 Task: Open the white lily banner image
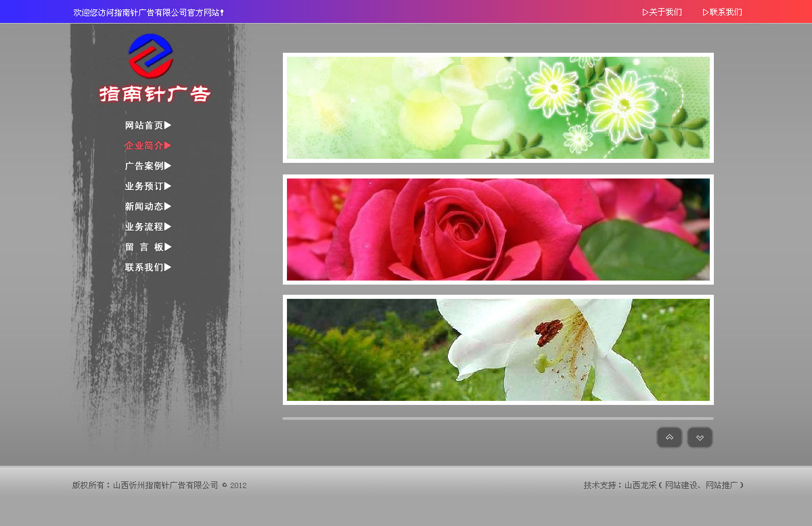point(498,350)
